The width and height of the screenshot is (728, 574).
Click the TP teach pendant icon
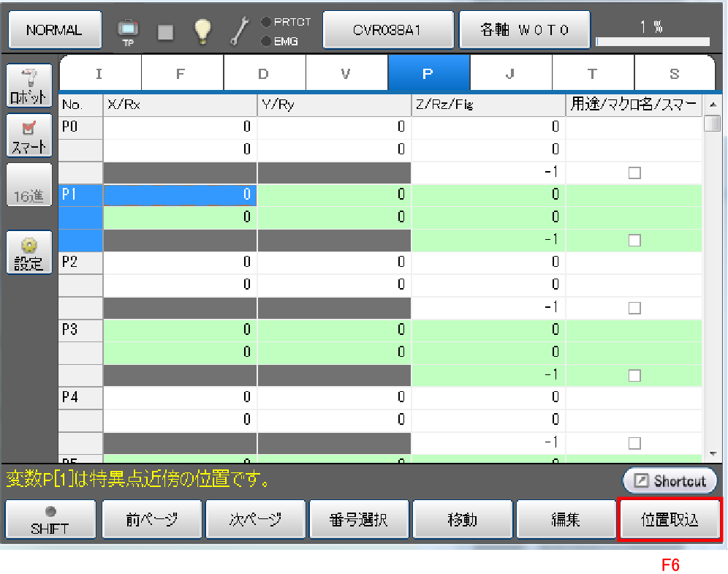point(128,31)
